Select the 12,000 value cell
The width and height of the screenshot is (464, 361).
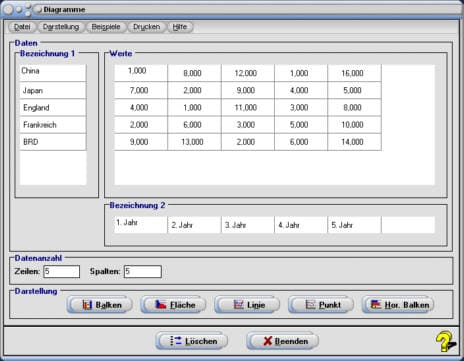click(x=248, y=73)
